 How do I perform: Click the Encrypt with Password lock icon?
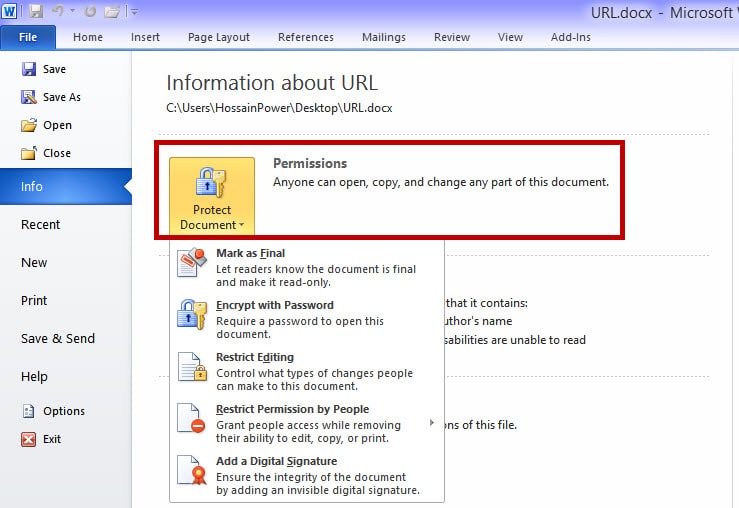tap(191, 314)
